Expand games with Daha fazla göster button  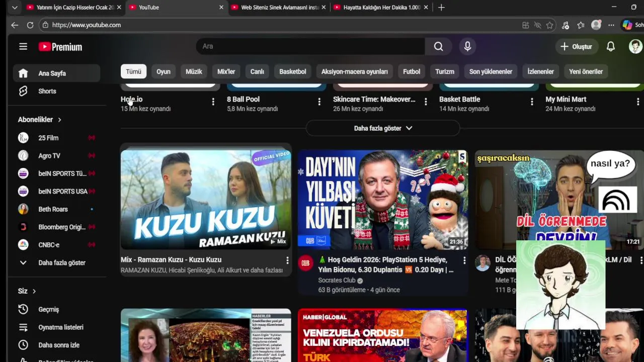tap(383, 128)
